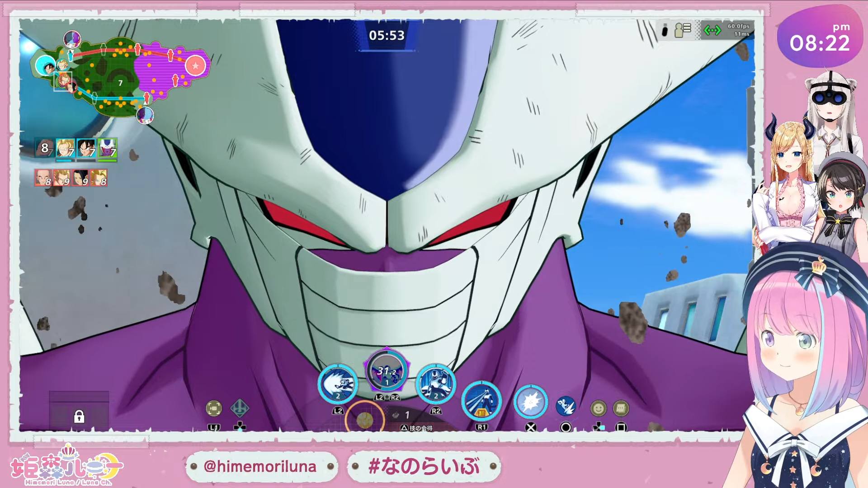Open the chat stamp icon above square

(621, 408)
